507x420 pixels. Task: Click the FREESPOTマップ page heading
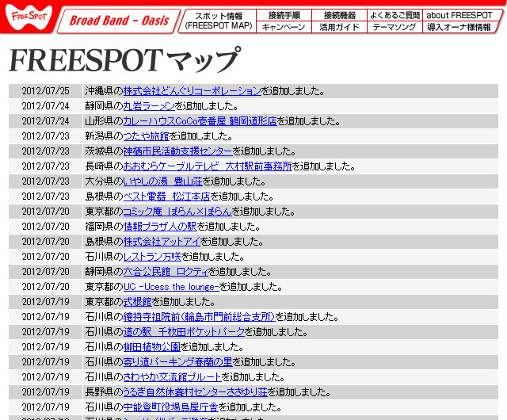[x=125, y=60]
